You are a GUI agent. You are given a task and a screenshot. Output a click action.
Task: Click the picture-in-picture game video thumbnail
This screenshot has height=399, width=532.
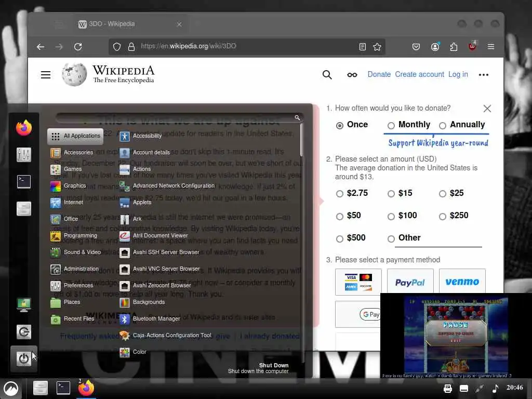(x=456, y=336)
